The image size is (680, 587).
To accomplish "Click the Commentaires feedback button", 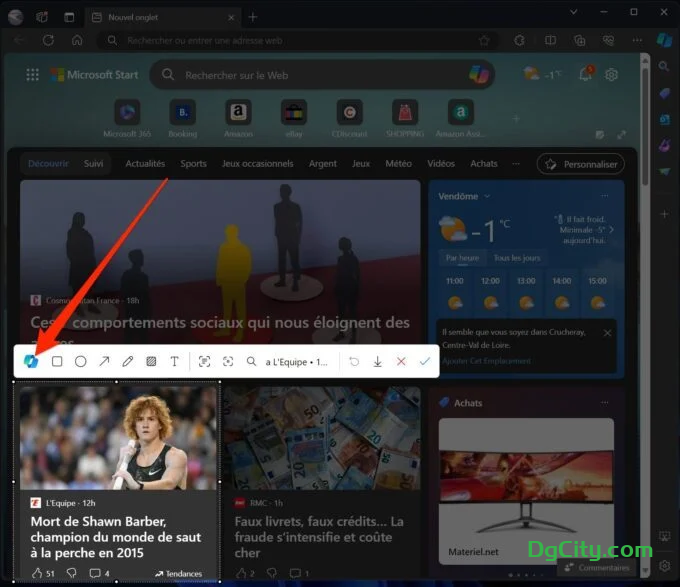I will [596, 567].
